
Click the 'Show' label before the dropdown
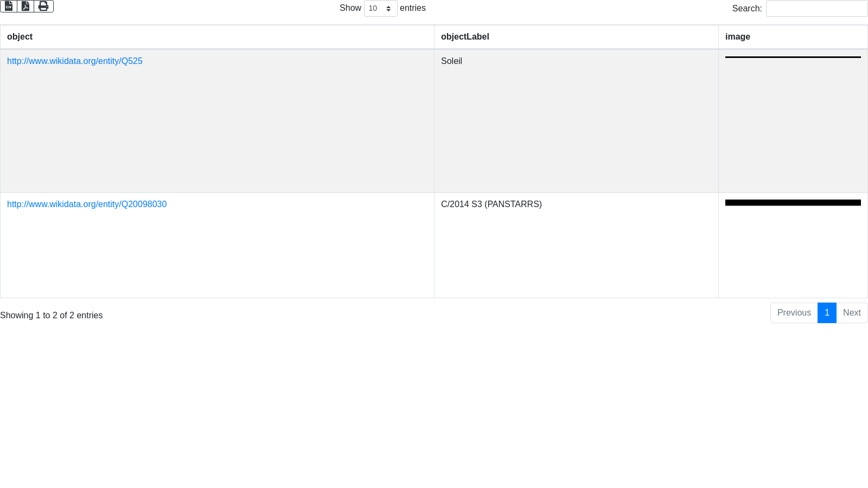coord(350,8)
